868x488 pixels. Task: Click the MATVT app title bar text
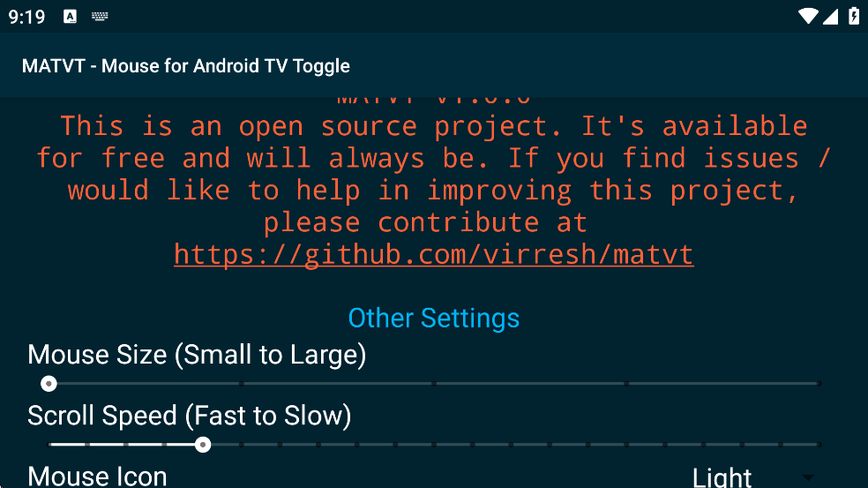tap(186, 66)
